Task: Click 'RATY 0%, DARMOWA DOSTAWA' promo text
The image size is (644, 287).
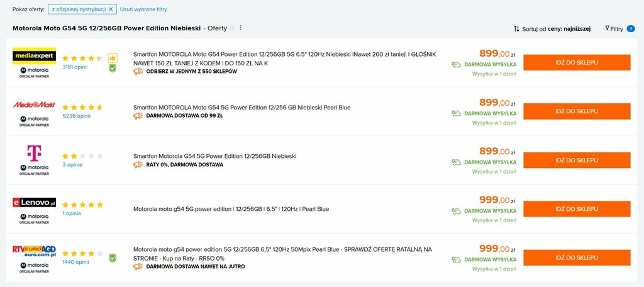Action: click(185, 165)
